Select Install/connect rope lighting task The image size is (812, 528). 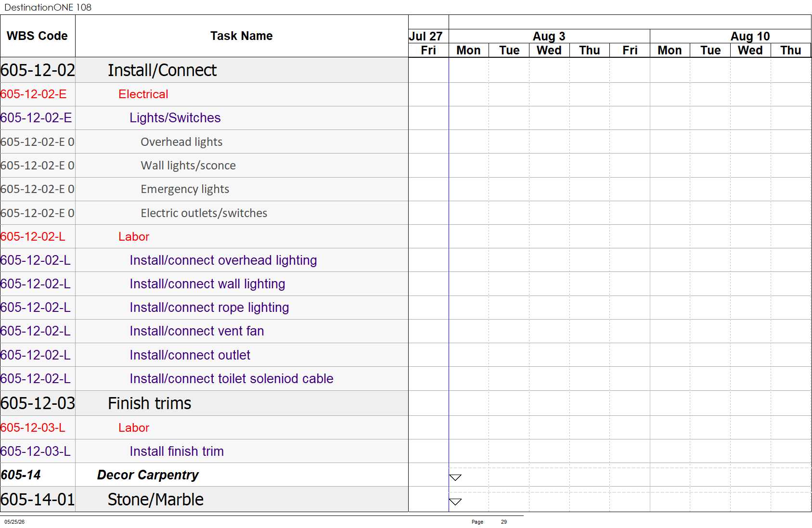point(204,308)
